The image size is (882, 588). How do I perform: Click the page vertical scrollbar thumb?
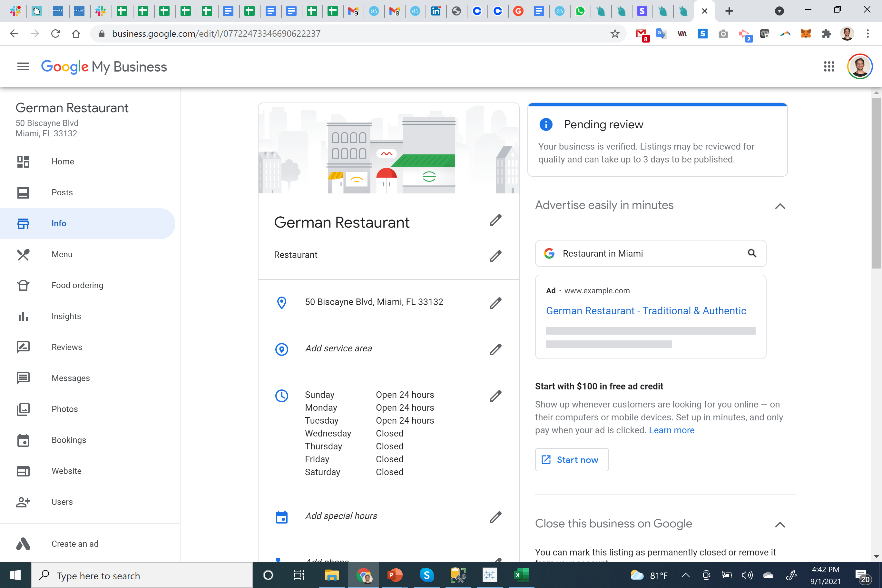coord(877,183)
